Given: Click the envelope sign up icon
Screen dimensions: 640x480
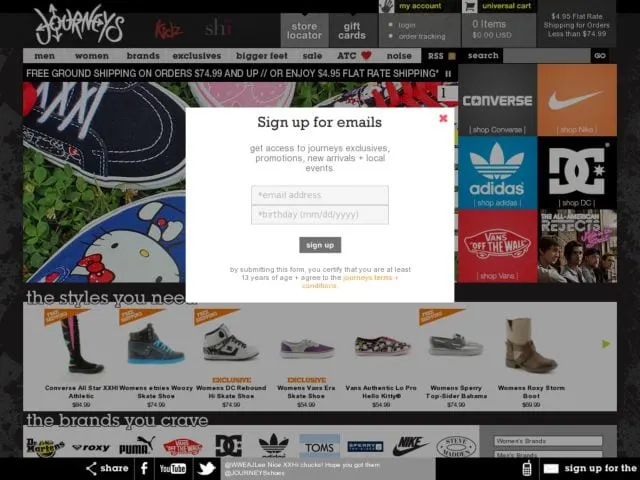Looking at the screenshot, I should tap(551, 469).
